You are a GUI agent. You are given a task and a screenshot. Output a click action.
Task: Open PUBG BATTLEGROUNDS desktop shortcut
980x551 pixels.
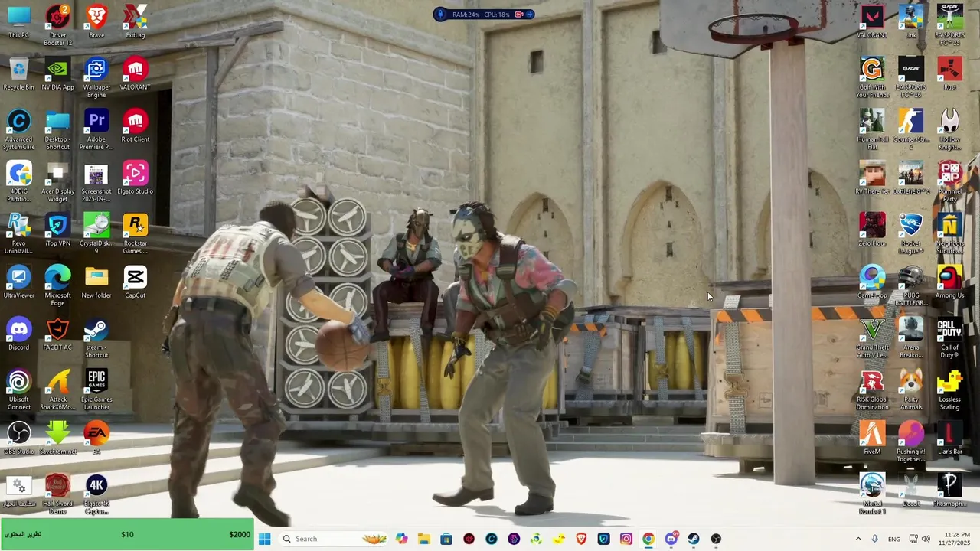(x=911, y=285)
